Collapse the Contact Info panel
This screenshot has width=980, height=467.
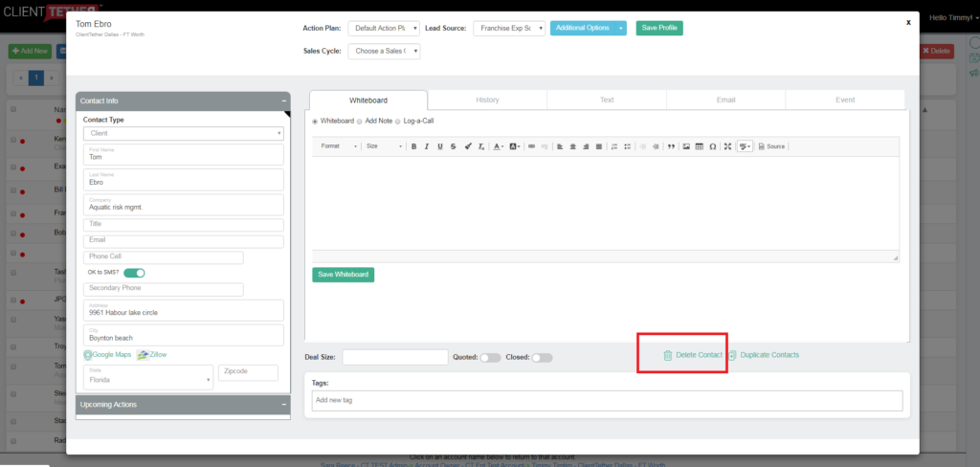[x=283, y=101]
